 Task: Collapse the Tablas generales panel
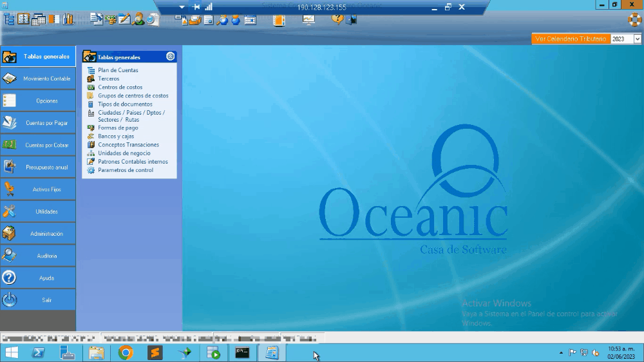(170, 57)
